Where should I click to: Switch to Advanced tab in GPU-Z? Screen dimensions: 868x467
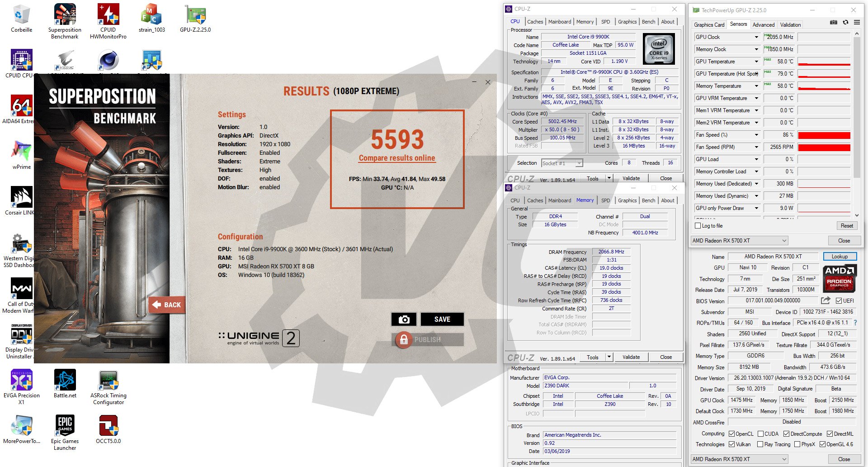[764, 25]
